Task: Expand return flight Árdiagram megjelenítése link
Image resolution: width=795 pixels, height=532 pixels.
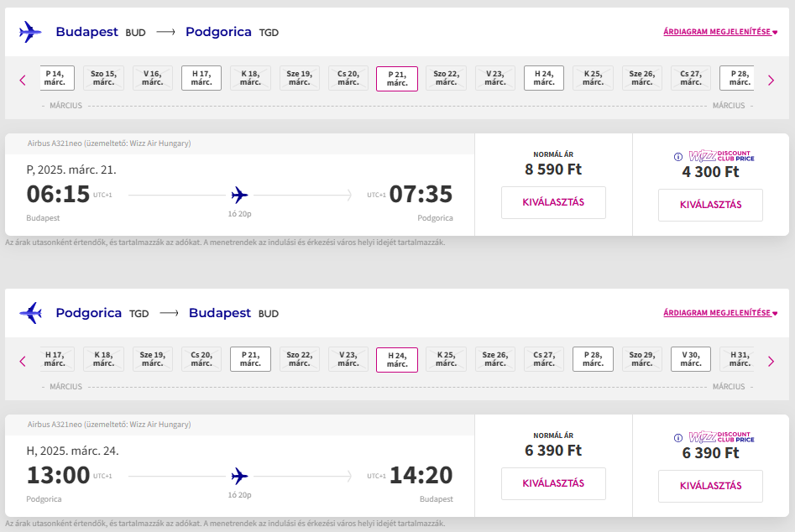Action: pos(720,313)
